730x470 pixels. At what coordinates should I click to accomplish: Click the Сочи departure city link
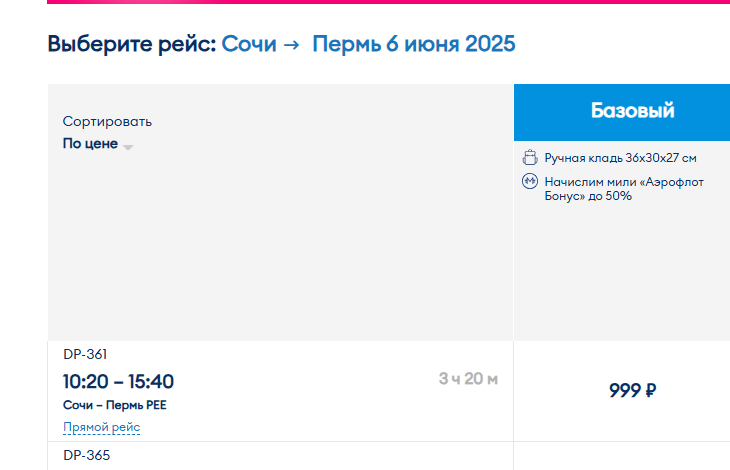click(249, 44)
